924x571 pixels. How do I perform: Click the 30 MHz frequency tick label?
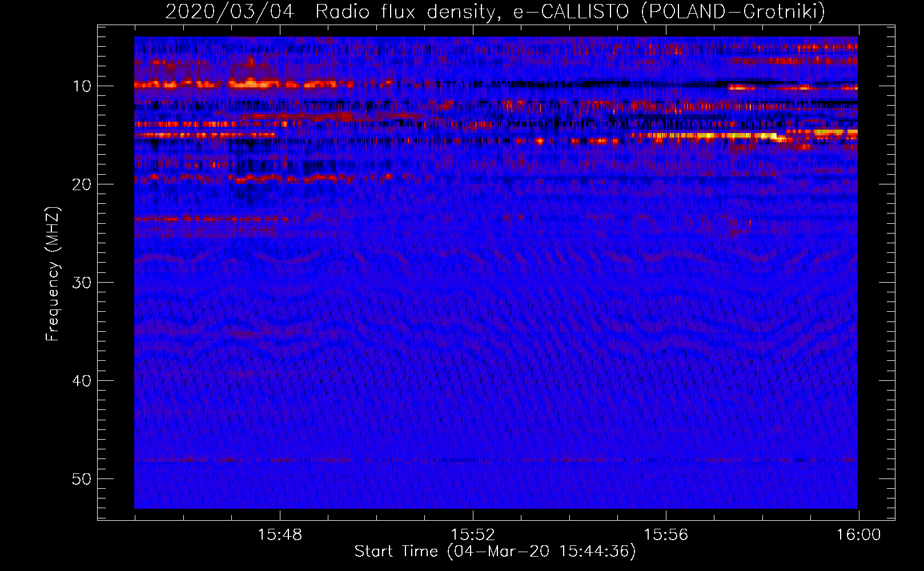(82, 283)
